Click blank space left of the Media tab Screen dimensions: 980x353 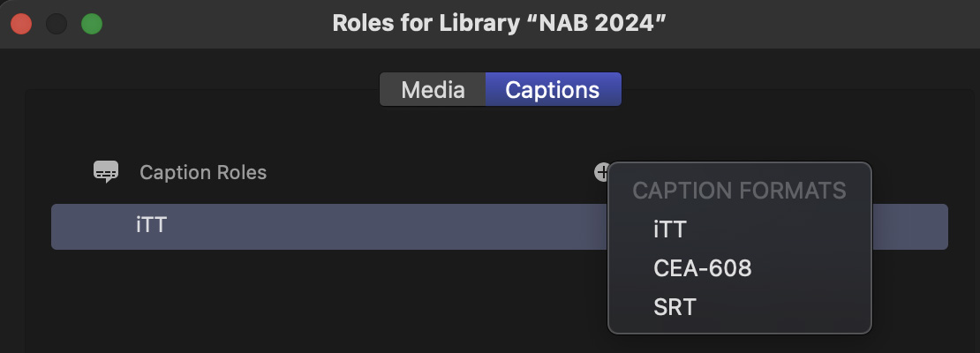[x=221, y=90]
